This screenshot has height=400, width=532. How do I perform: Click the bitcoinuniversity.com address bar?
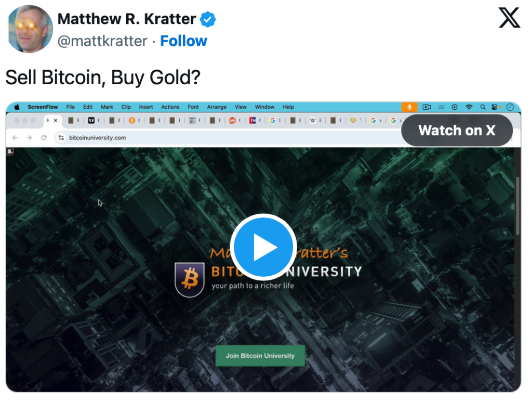click(x=231, y=137)
